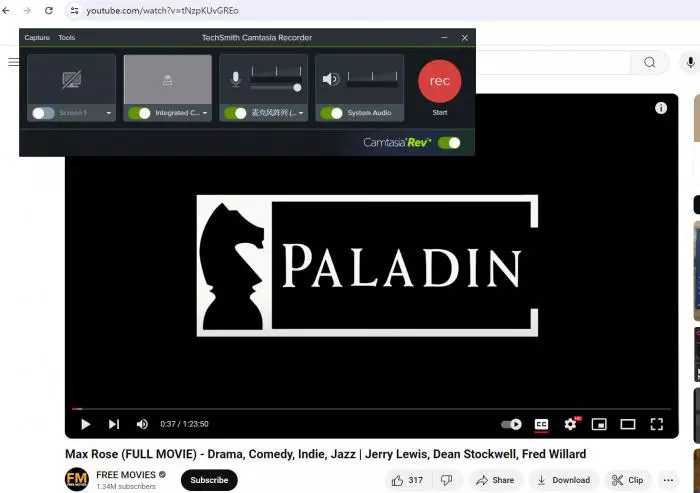Image resolution: width=700 pixels, height=493 pixels.
Task: Open the YouTube hamburger guide menu
Action: coord(13,62)
